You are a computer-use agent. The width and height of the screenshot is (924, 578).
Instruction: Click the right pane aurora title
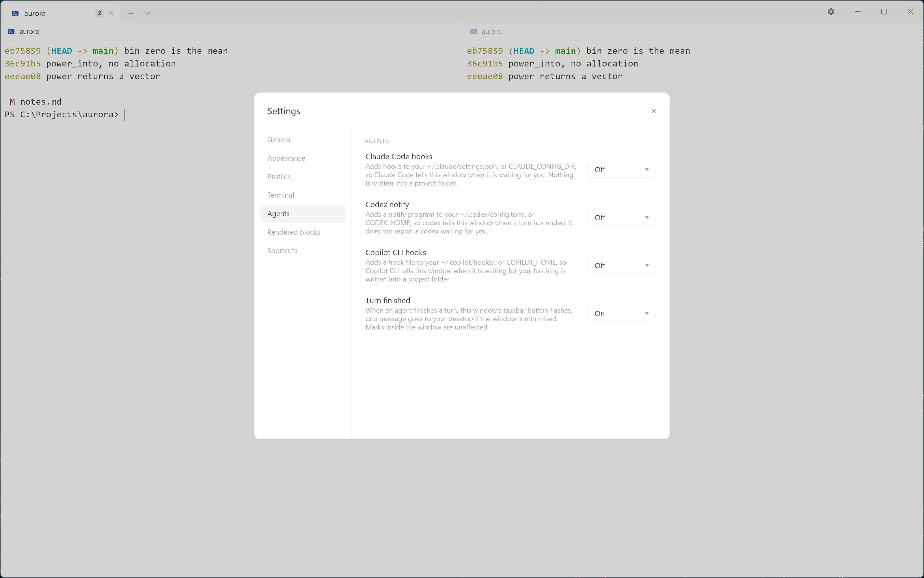[x=491, y=32]
